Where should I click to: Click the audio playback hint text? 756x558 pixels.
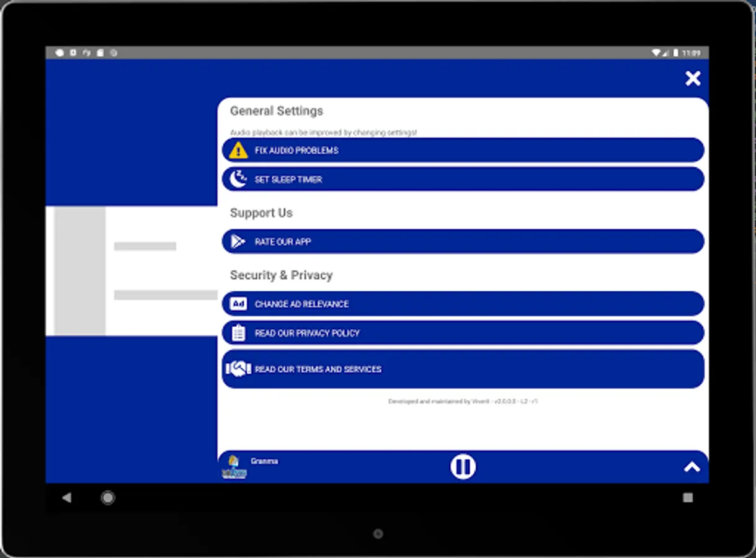click(323, 133)
